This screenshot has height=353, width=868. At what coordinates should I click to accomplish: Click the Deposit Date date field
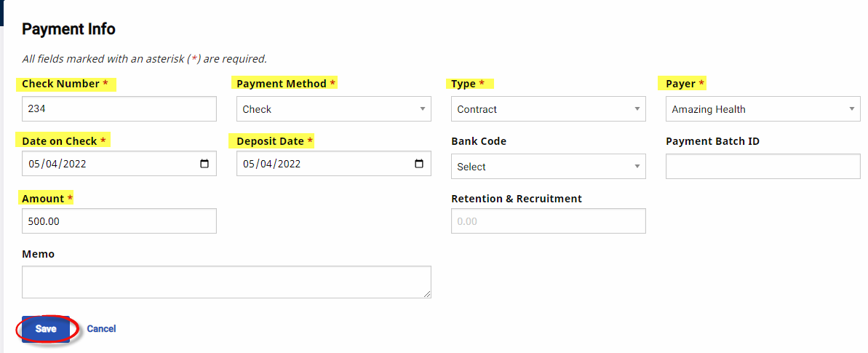point(334,164)
